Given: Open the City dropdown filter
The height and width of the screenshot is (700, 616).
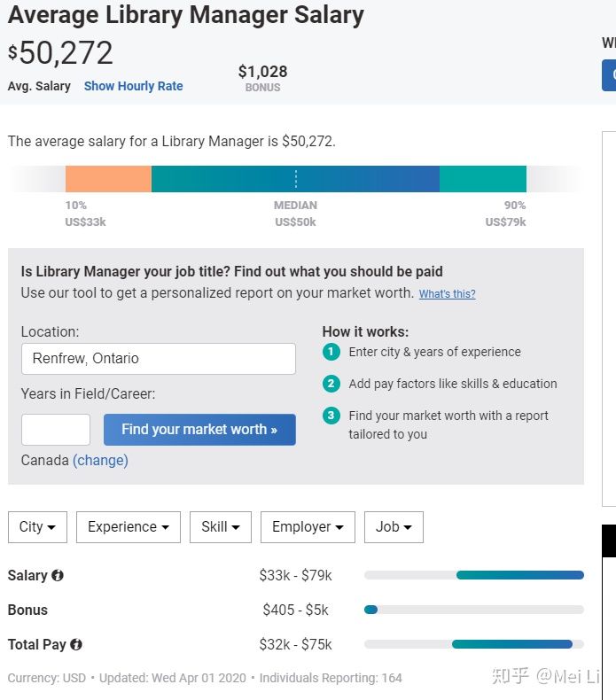Looking at the screenshot, I should (x=37, y=527).
